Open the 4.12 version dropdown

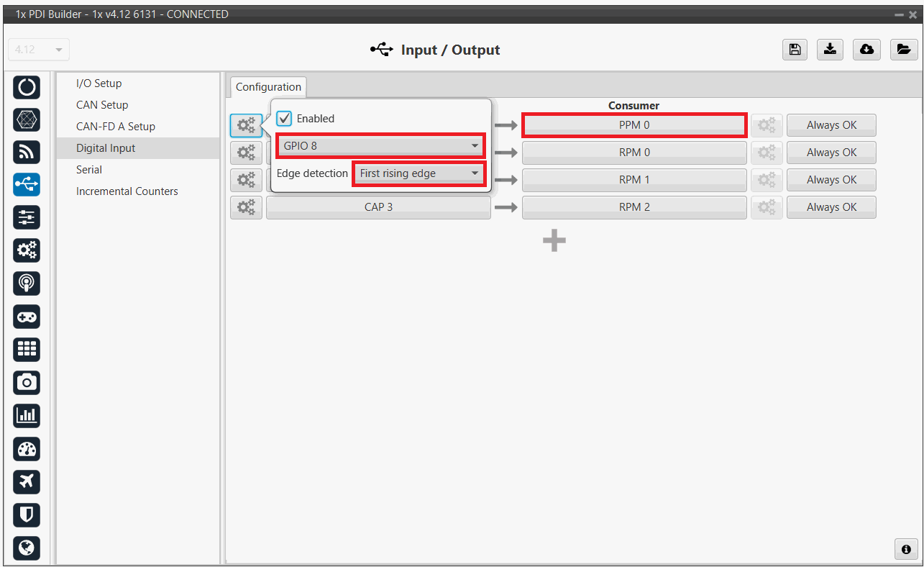(x=38, y=50)
